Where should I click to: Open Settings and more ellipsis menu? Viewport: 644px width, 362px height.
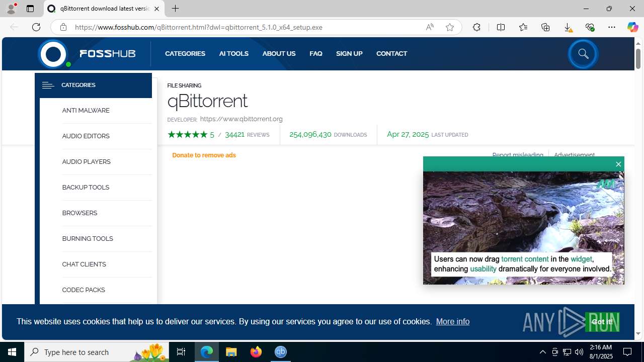point(612,27)
